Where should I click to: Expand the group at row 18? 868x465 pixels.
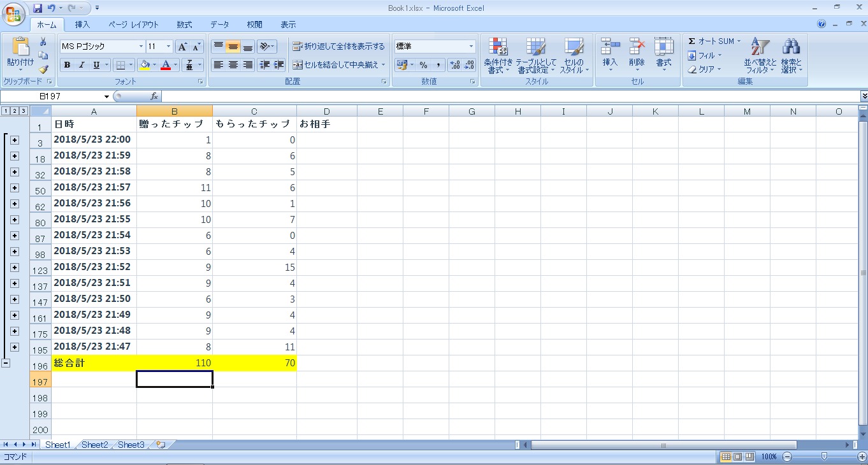15,156
